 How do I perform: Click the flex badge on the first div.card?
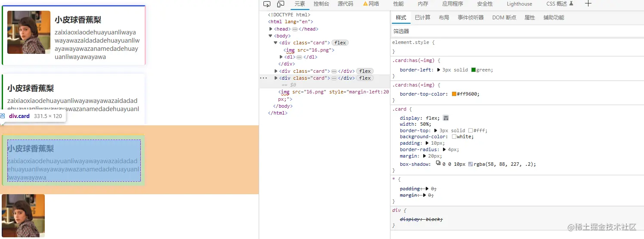coord(340,43)
